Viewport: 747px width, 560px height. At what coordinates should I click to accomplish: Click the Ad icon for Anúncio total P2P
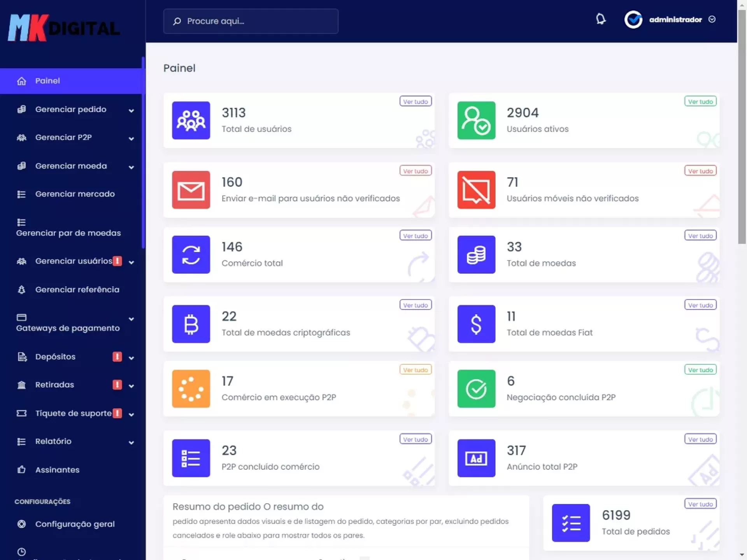476,458
